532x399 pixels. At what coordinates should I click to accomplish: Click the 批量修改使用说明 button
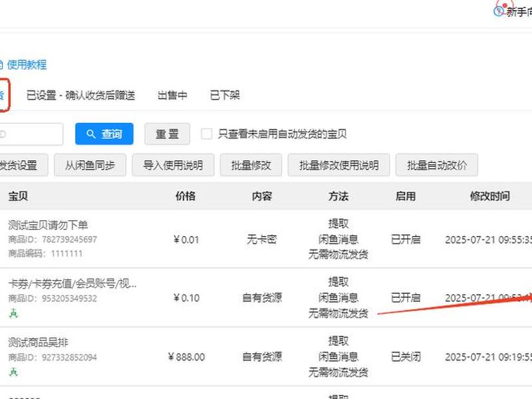[339, 165]
